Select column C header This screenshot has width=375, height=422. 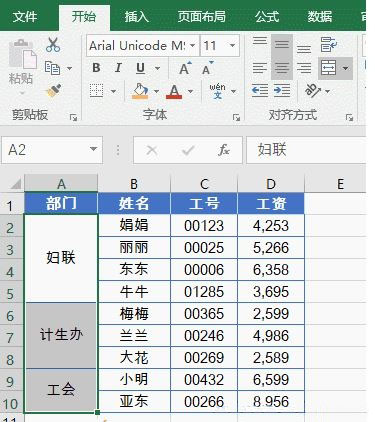tap(204, 184)
